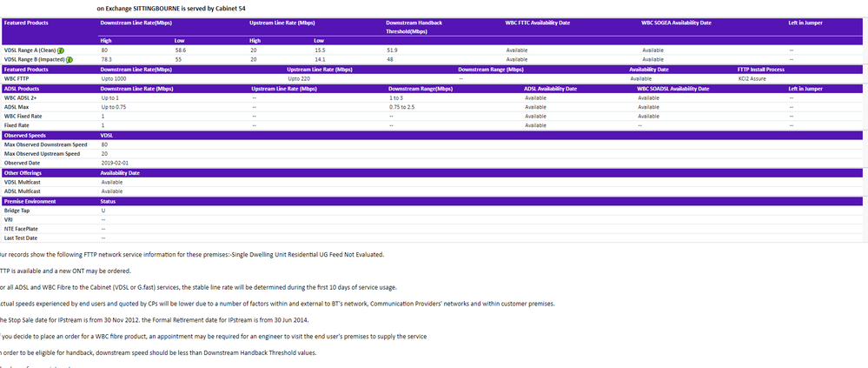Click the Premise Environment section header
Viewport: 868px width, 368px height.
click(x=30, y=201)
